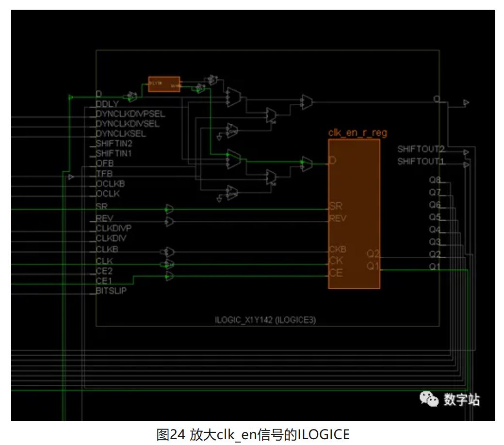The width and height of the screenshot is (504, 445).
Task: Select the input triangle left of TFB
Action: [x=71, y=177]
